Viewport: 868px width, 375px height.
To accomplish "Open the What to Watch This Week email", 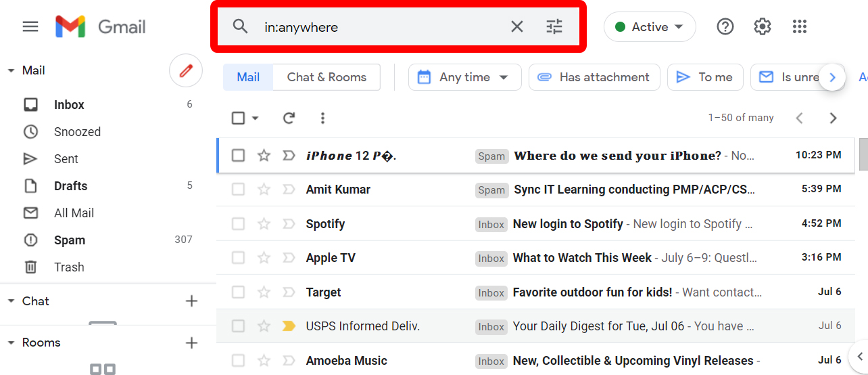I will [535, 258].
